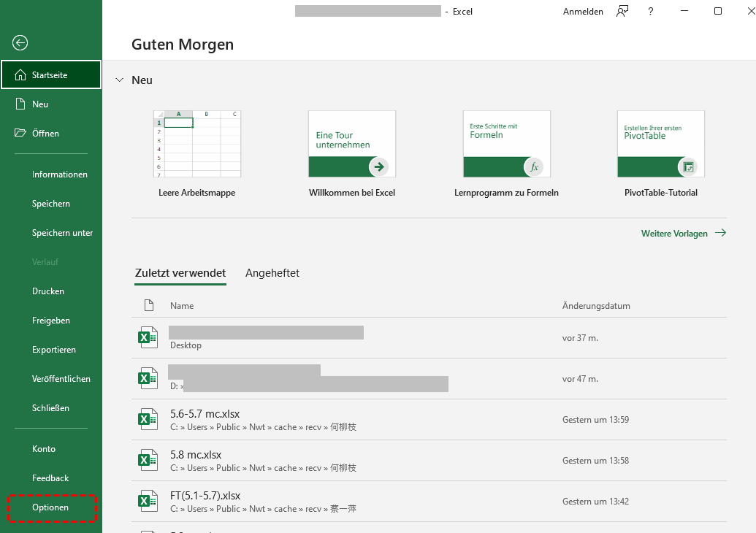Open recent file 5.6-5.7 mc.xlsx
Screen dimensions: 756x533
pyautogui.click(x=206, y=414)
